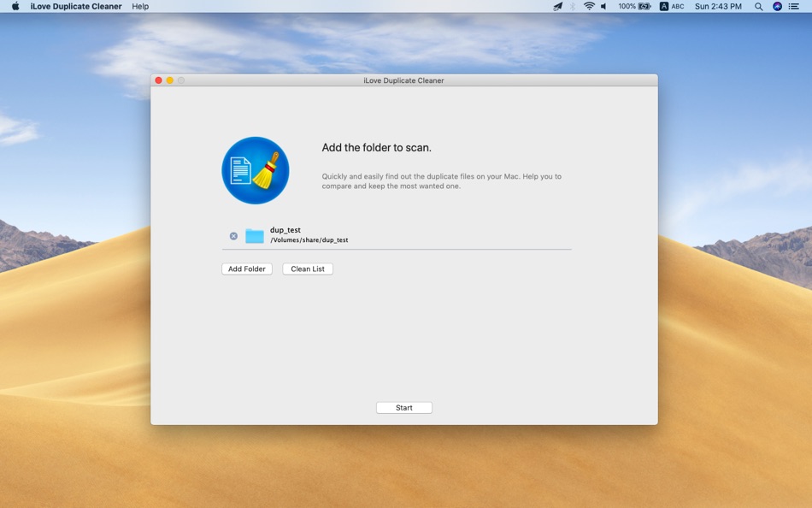Click the volume speaker icon
This screenshot has height=508, width=812.
[x=603, y=6]
